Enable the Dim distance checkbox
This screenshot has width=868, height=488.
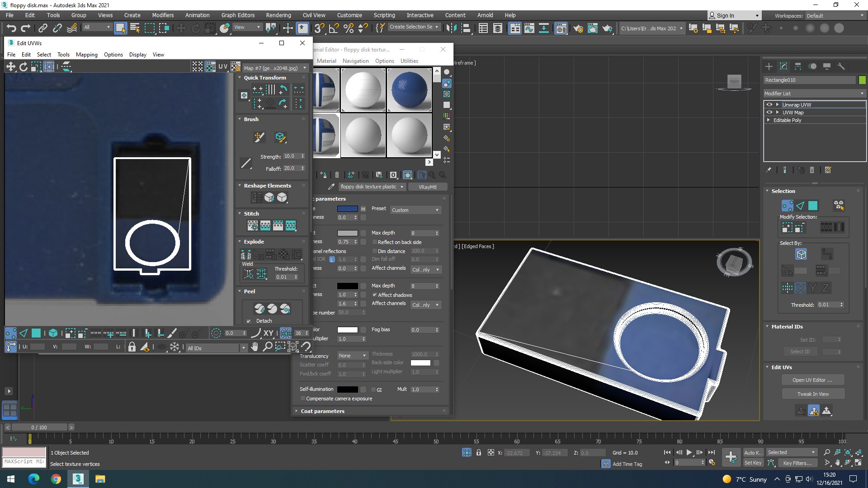click(374, 251)
